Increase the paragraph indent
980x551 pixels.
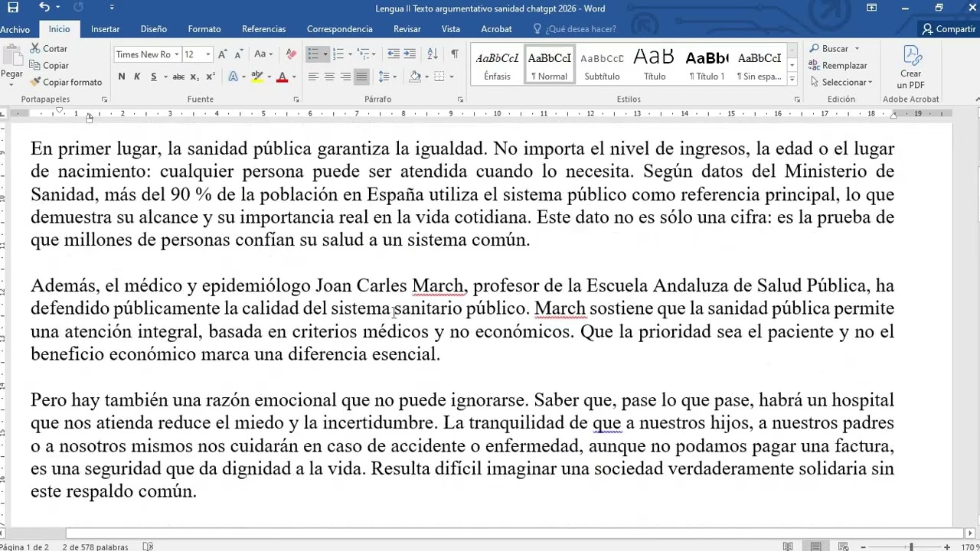point(410,54)
